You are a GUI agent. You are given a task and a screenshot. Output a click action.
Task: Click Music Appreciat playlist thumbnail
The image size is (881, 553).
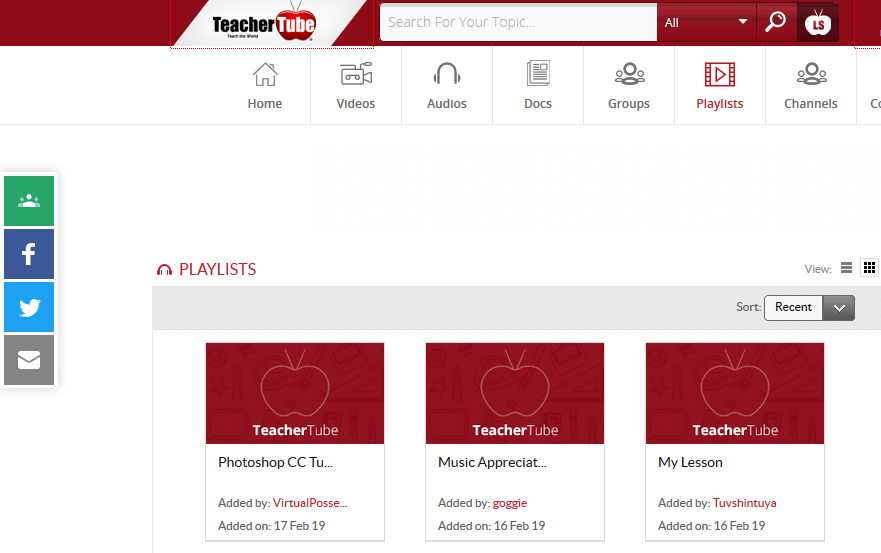pos(515,393)
